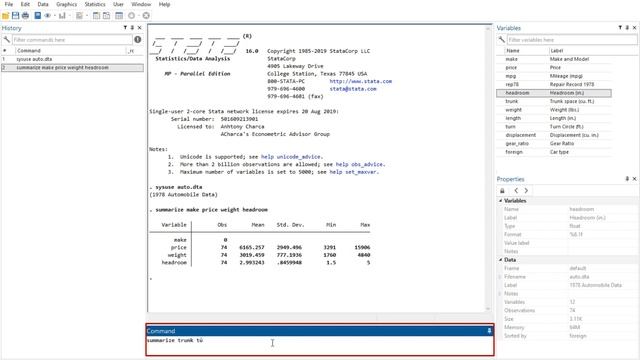The image size is (640, 360).
Task: Pin the Variables panel
Action: pos(627,28)
